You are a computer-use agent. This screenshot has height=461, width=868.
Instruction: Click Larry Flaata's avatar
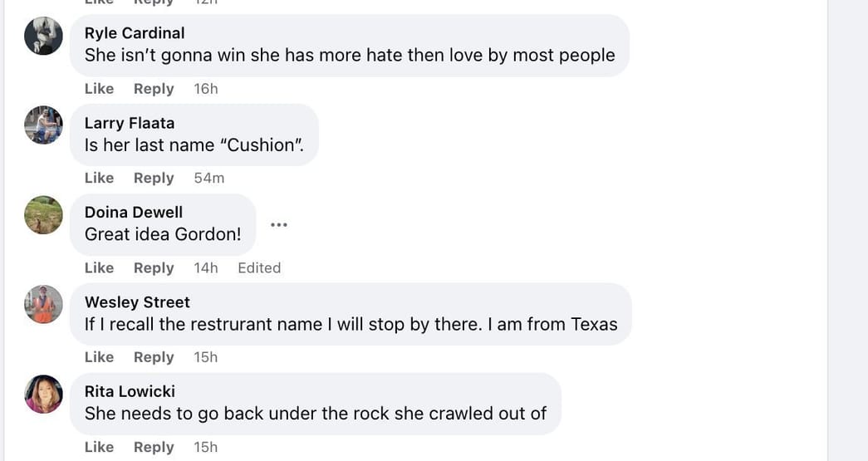pyautogui.click(x=44, y=125)
